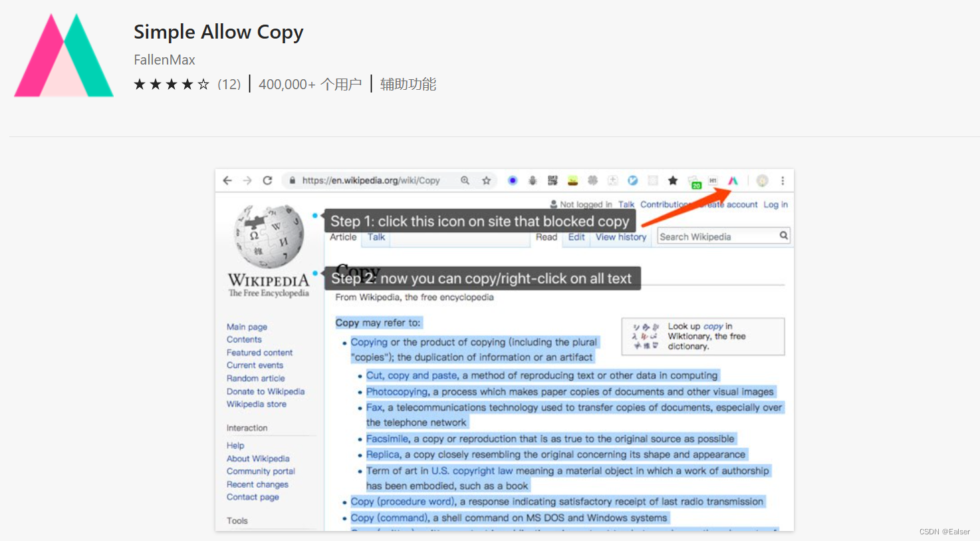Viewport: 980px width, 541px height.
Task: Click the blue round checkmark extension icon
Action: (x=633, y=180)
